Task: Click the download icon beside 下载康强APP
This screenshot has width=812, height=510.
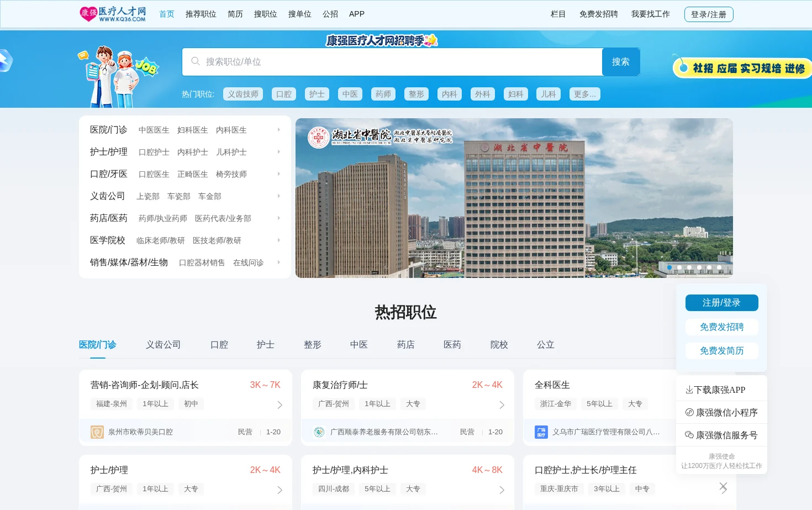Action: coord(689,390)
